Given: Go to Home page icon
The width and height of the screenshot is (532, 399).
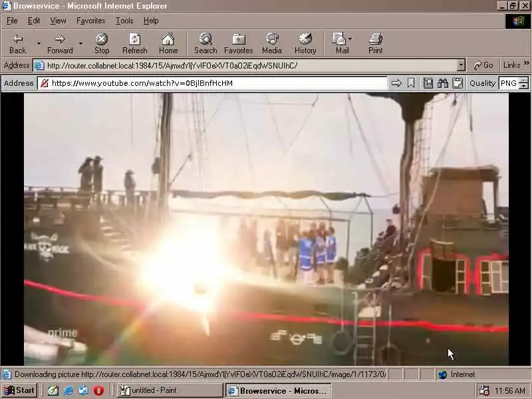Looking at the screenshot, I should click(168, 43).
